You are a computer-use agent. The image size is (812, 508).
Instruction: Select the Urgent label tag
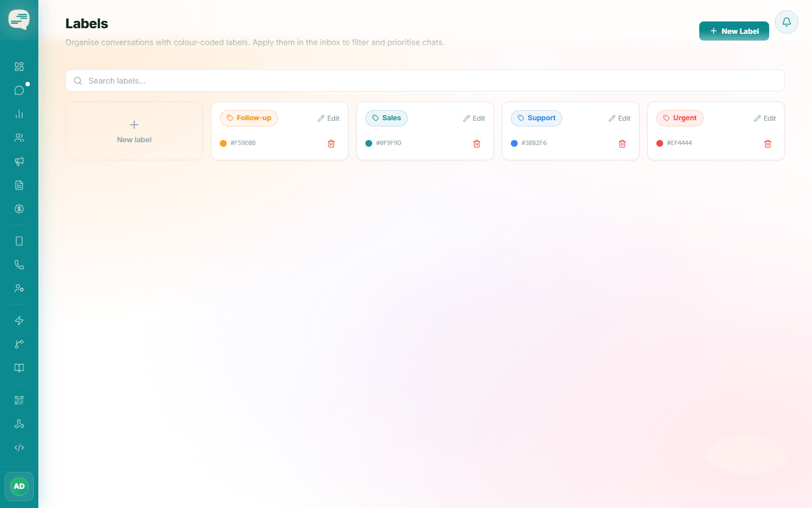tap(679, 118)
